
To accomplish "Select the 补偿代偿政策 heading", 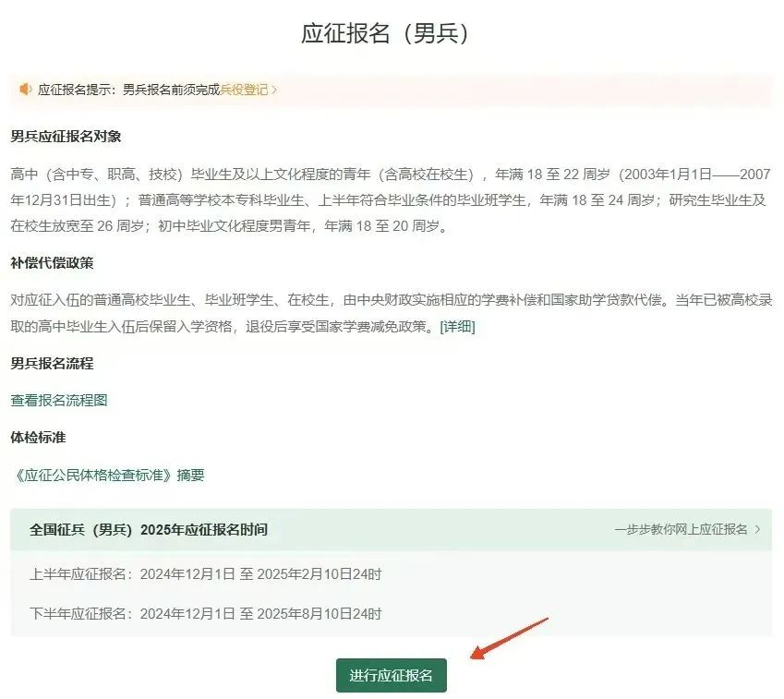I will coord(52,263).
